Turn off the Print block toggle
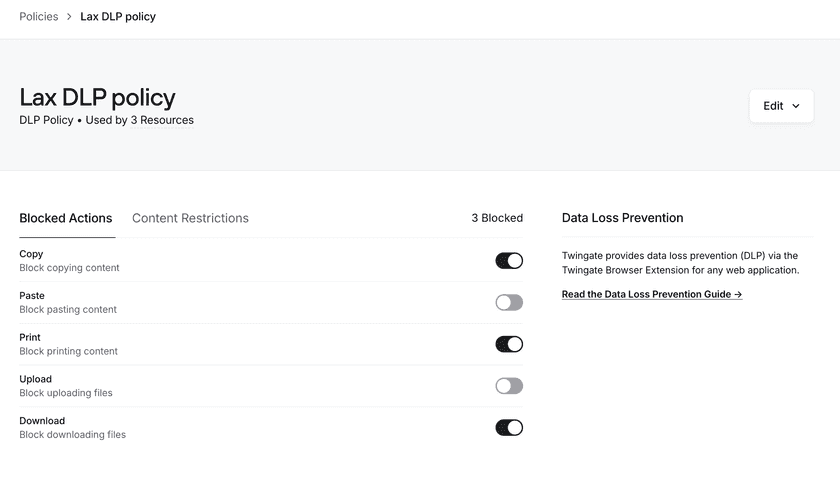The image size is (840, 480). (x=509, y=344)
